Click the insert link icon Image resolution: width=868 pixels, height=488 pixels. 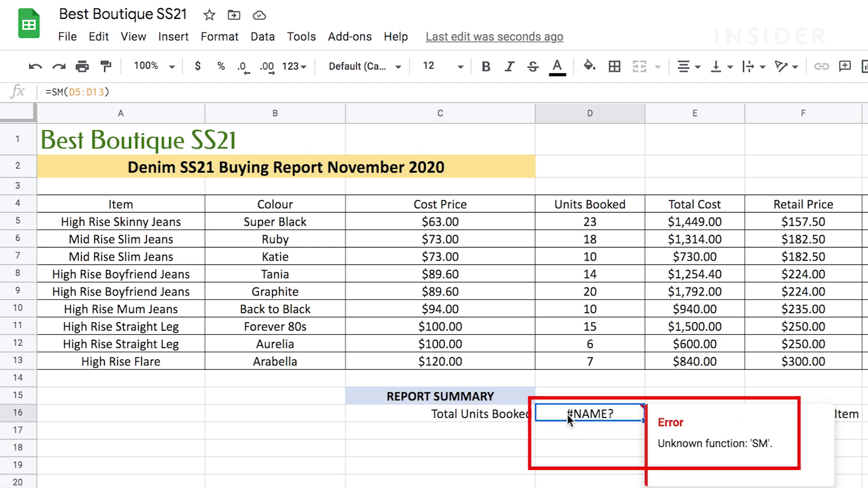point(821,66)
